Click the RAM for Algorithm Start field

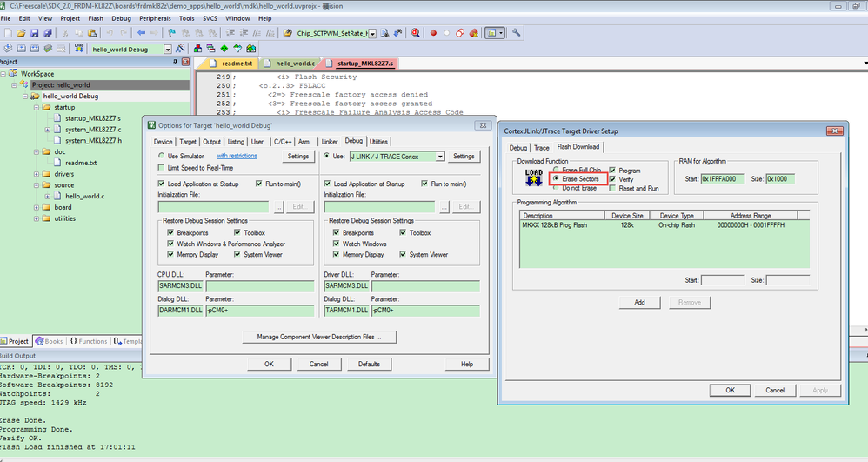[x=723, y=179]
